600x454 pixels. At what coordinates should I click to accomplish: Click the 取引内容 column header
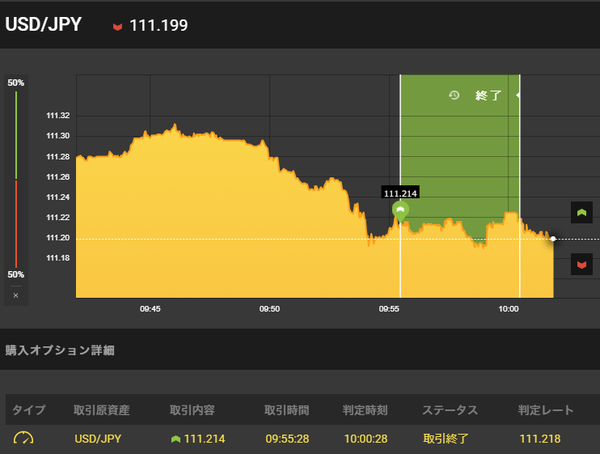click(192, 410)
